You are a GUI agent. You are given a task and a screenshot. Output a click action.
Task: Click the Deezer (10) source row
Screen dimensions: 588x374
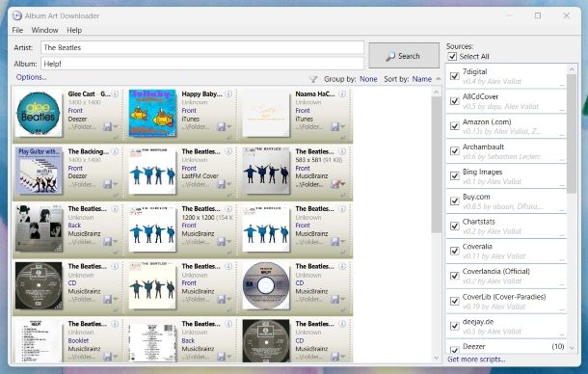pyautogui.click(x=506, y=347)
